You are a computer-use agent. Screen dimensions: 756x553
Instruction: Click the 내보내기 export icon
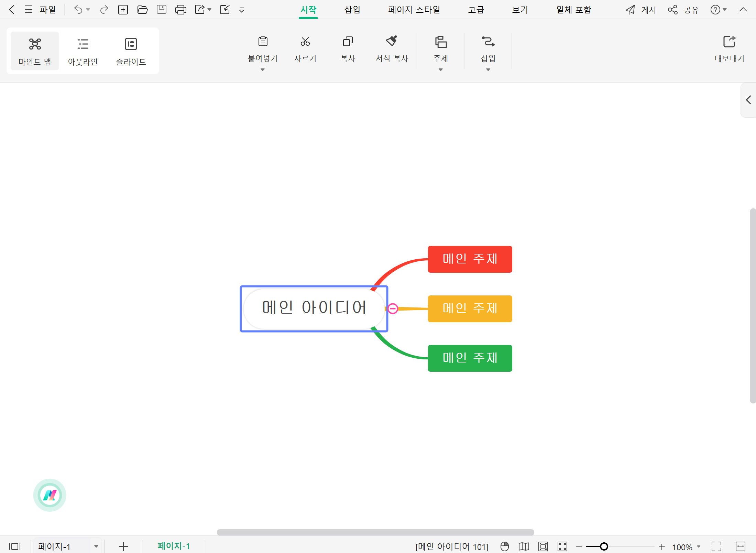(x=730, y=42)
